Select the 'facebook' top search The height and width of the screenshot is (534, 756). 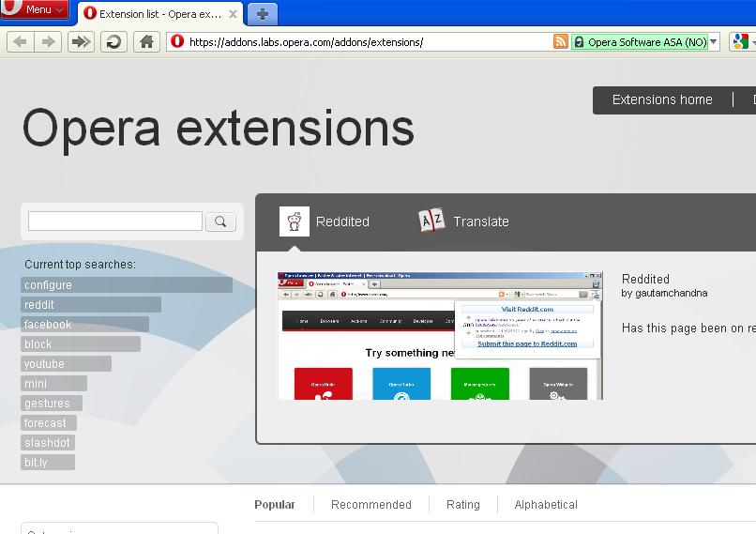[84, 324]
